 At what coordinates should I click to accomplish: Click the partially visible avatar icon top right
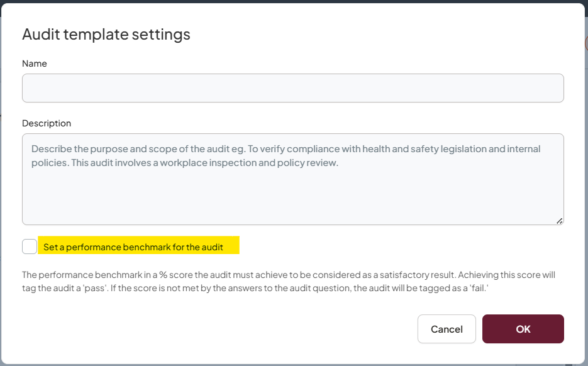coord(585,43)
